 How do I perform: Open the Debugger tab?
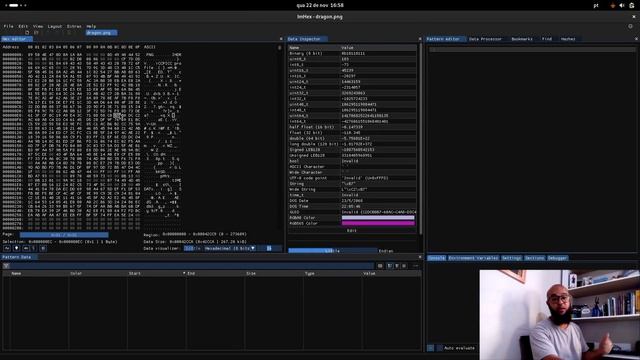pyautogui.click(x=557, y=258)
